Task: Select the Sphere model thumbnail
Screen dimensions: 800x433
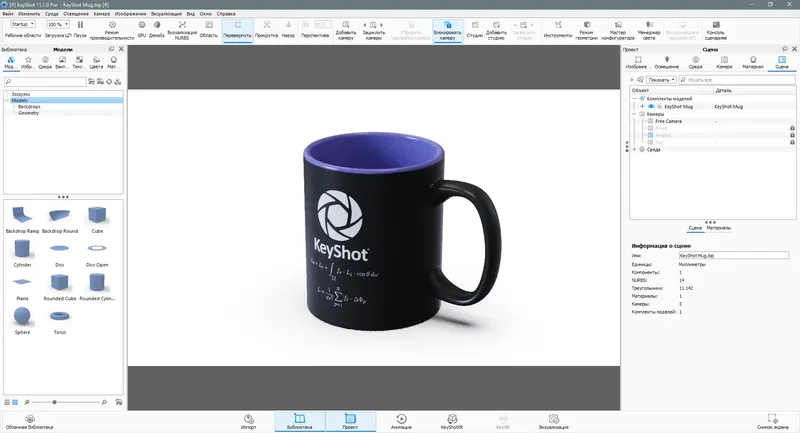Action: (22, 320)
